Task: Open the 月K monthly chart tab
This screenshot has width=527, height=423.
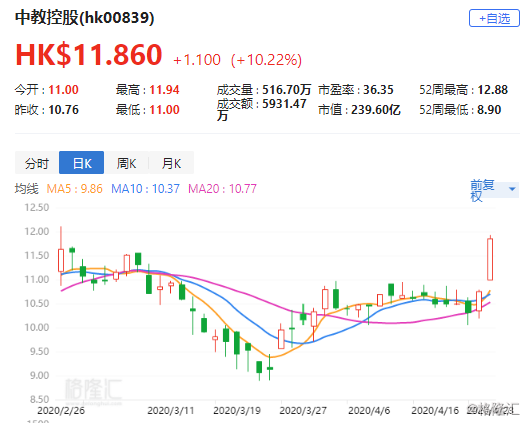Action: [171, 163]
